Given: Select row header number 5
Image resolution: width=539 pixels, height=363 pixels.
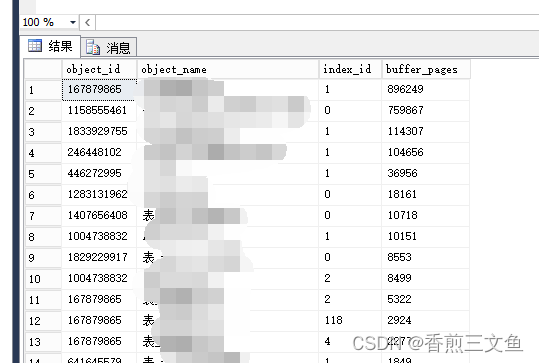Looking at the screenshot, I should 43,174.
